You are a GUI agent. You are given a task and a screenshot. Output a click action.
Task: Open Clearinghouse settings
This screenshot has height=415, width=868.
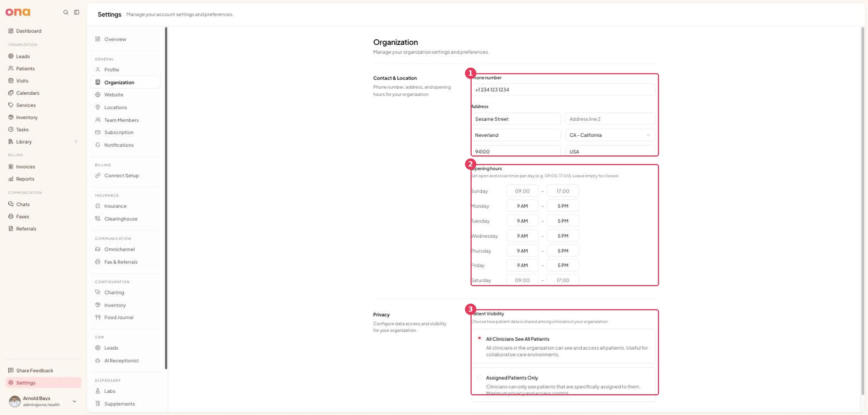click(x=125, y=219)
